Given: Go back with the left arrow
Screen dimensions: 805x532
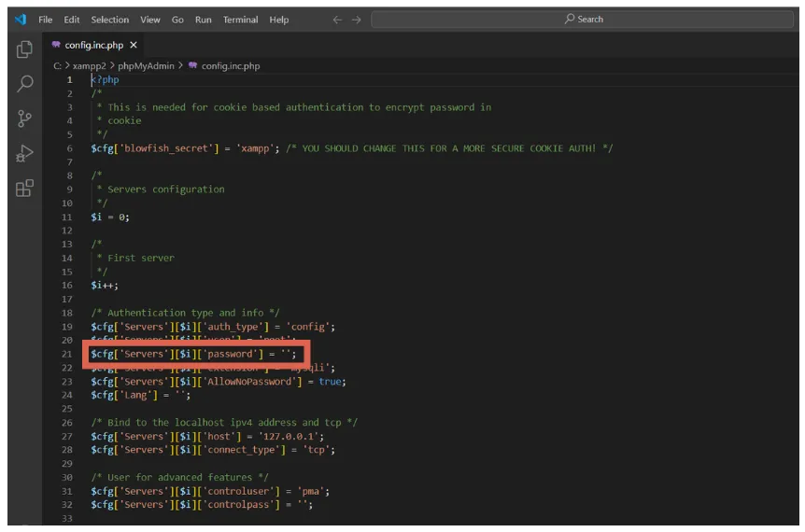Looking at the screenshot, I should tap(337, 20).
